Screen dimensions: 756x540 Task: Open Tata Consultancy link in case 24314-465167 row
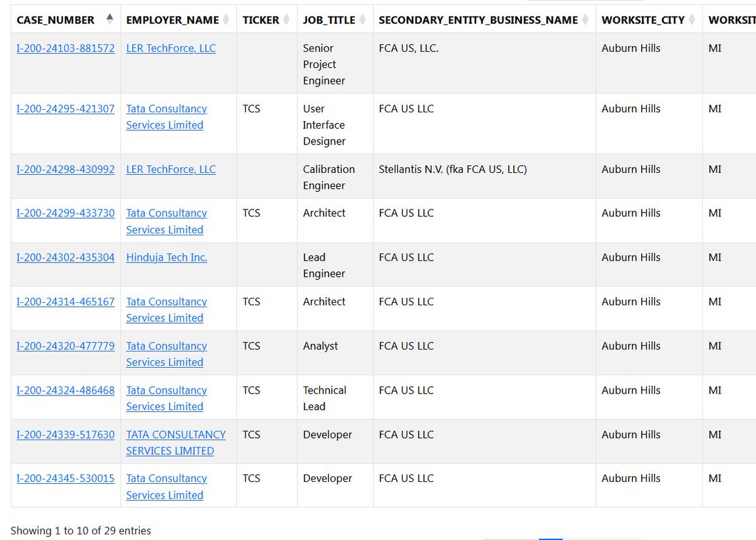click(x=166, y=310)
